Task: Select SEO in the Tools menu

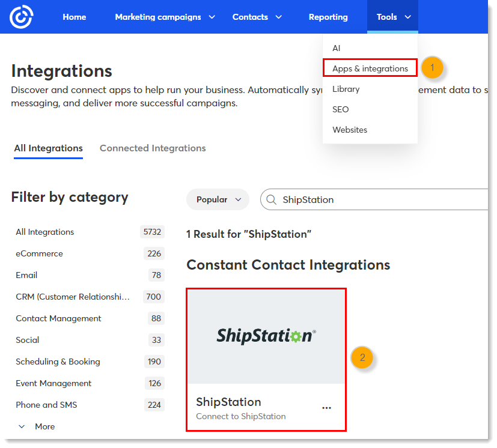Action: click(340, 109)
